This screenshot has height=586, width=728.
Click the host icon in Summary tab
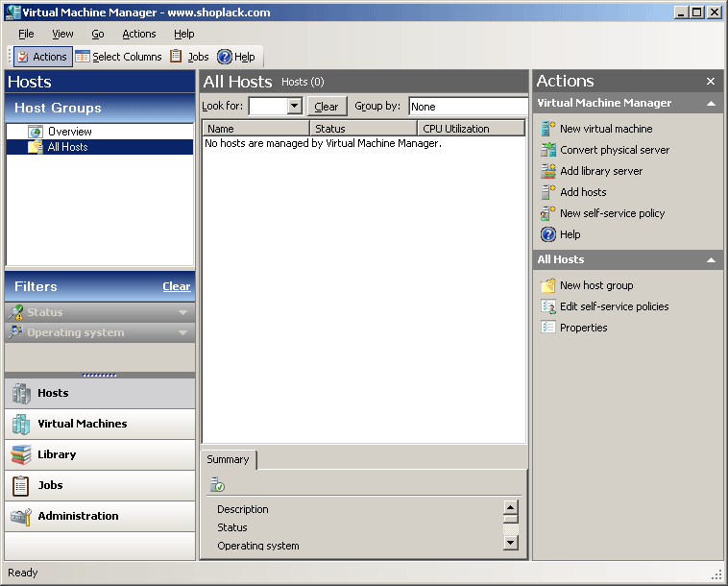pyautogui.click(x=217, y=484)
